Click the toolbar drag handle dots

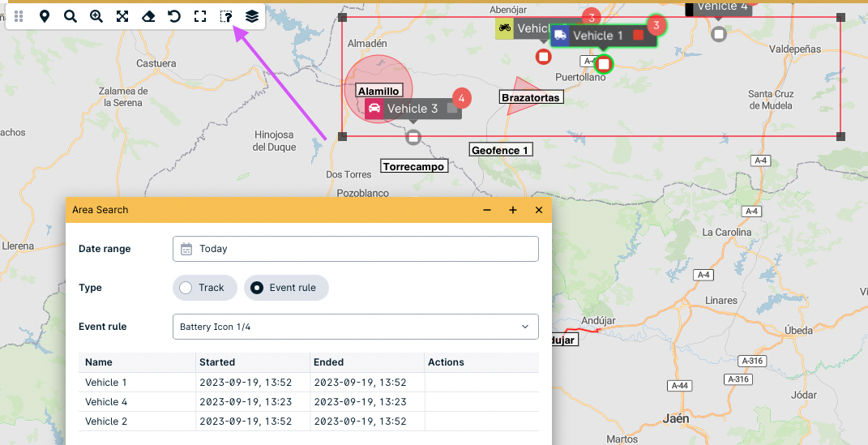19,16
